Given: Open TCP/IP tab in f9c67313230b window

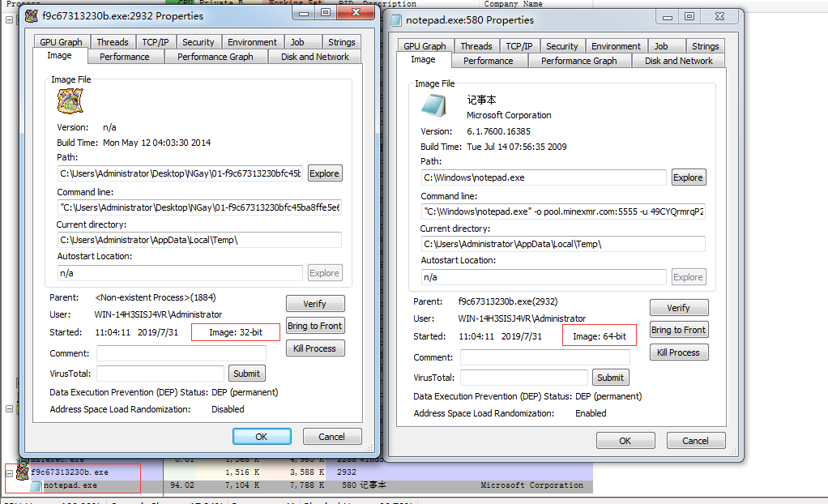Looking at the screenshot, I should (156, 42).
